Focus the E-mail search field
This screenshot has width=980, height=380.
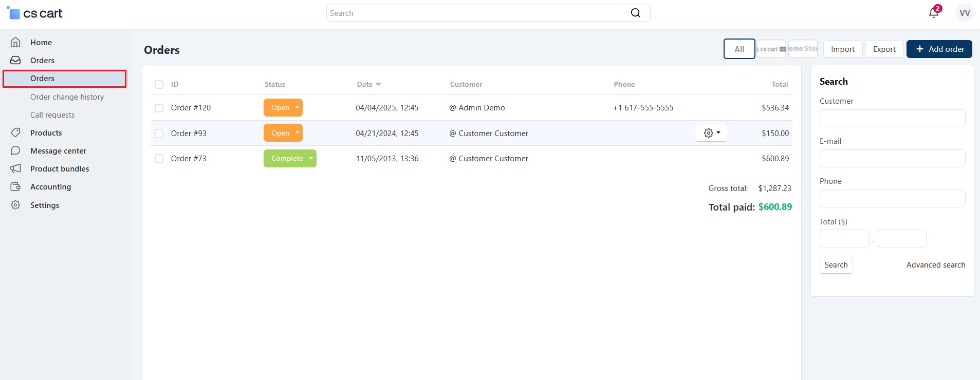893,158
